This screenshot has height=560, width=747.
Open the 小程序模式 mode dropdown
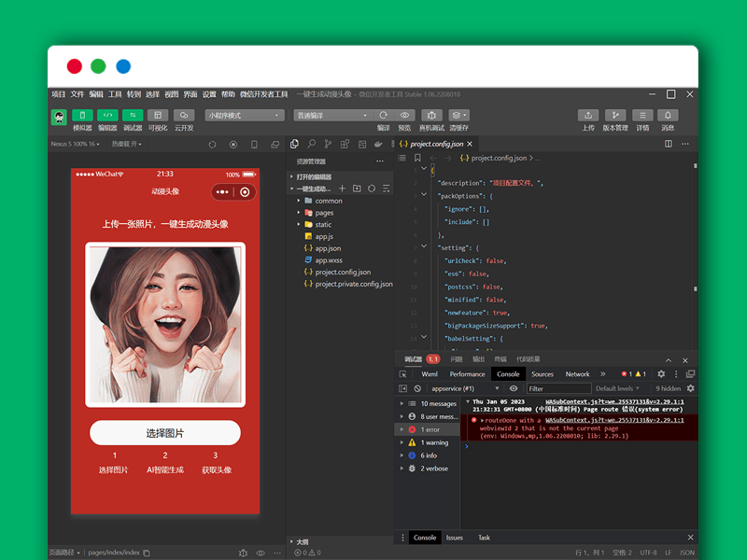(x=245, y=116)
